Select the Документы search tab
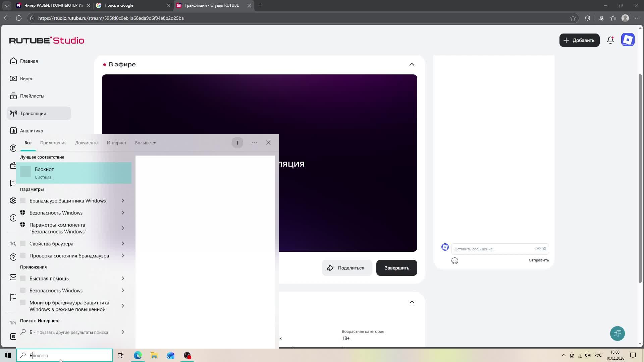 [87, 143]
